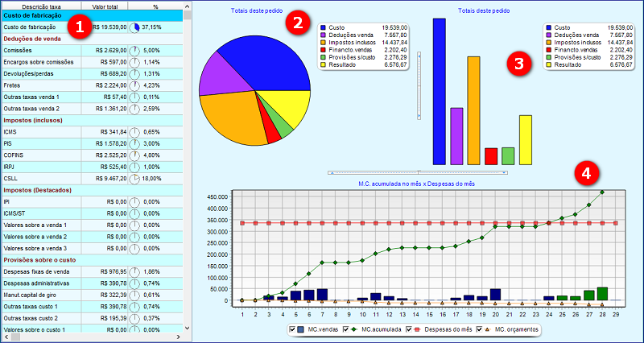Click table scrollbar up arrow

point(188,6)
